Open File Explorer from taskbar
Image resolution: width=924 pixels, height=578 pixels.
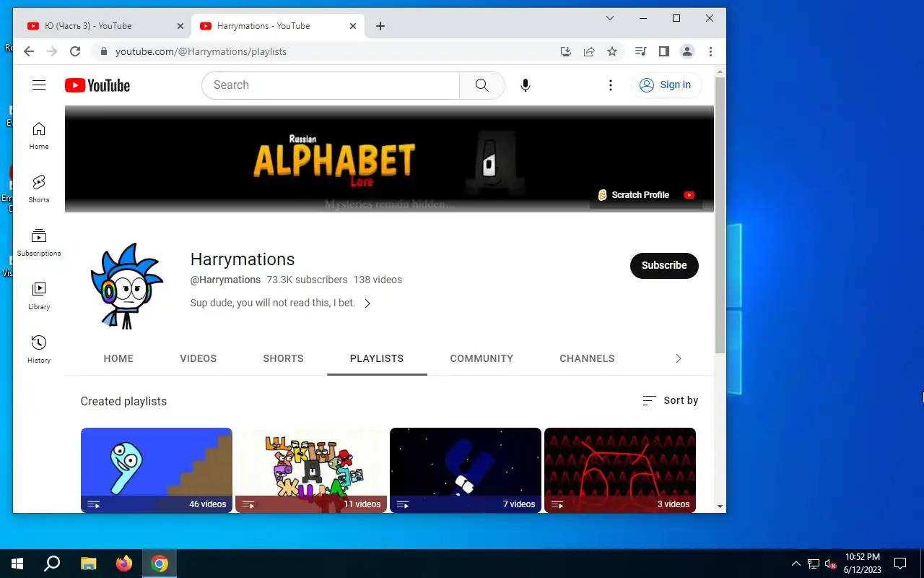[x=88, y=564]
